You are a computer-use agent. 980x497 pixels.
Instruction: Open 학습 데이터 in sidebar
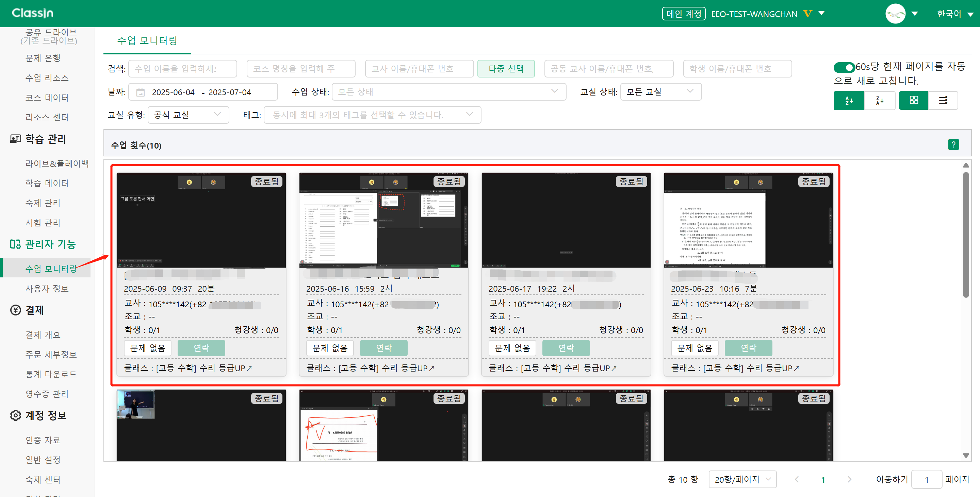(47, 183)
